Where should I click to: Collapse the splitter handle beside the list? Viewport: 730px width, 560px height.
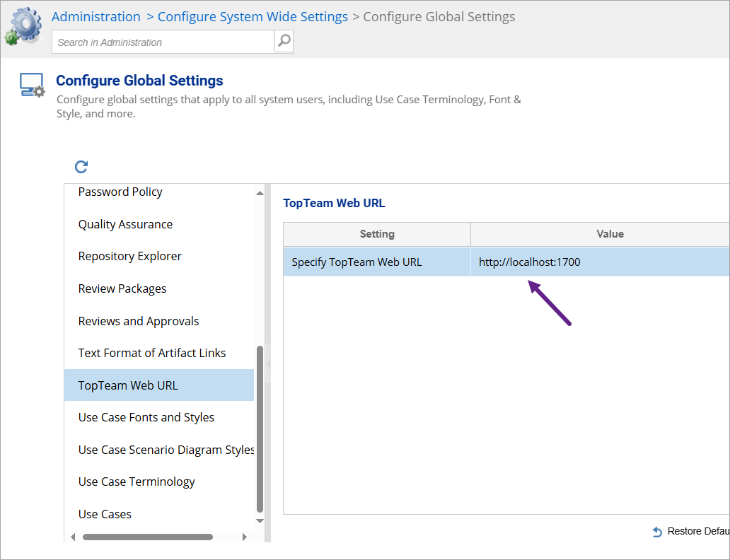[x=268, y=363]
